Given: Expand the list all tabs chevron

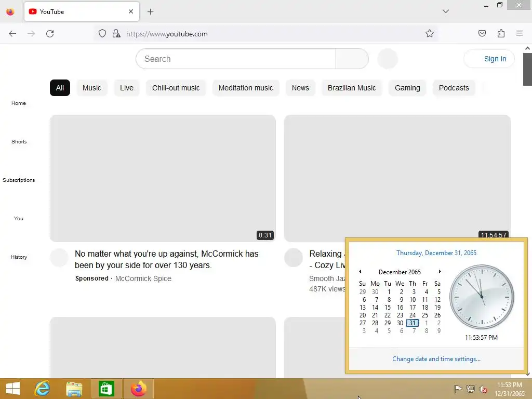Looking at the screenshot, I should click(x=446, y=11).
